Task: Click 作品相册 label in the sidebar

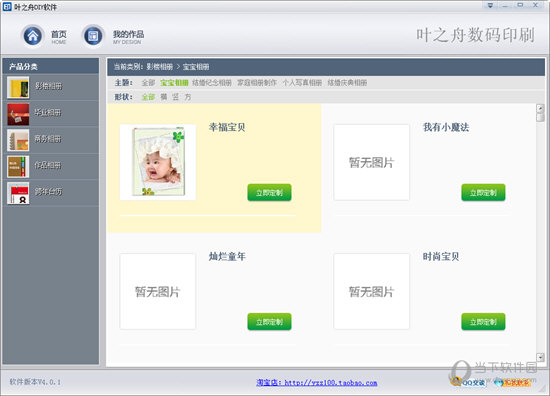Action: 48,165
